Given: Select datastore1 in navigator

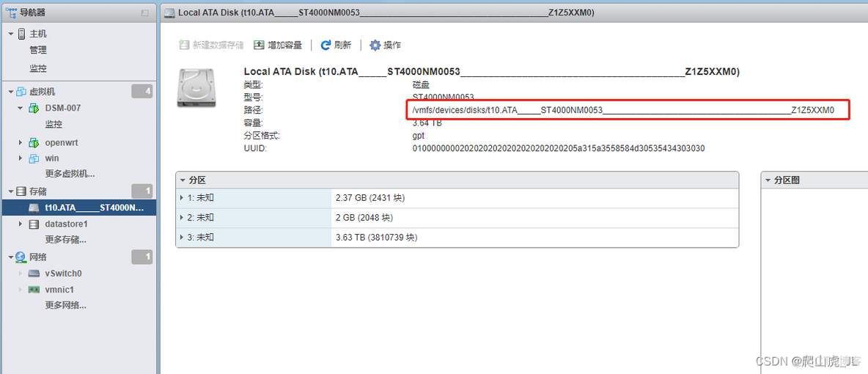Looking at the screenshot, I should click(x=67, y=224).
